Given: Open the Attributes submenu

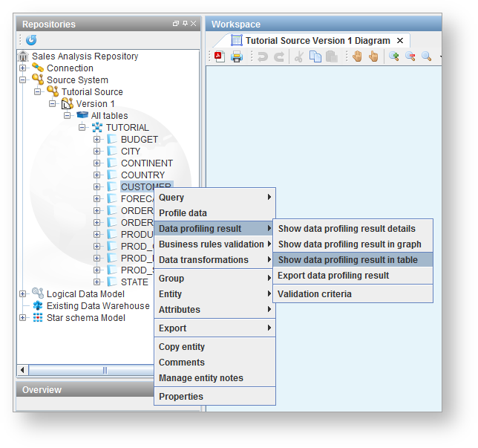Looking at the screenshot, I should pyautogui.click(x=215, y=310).
